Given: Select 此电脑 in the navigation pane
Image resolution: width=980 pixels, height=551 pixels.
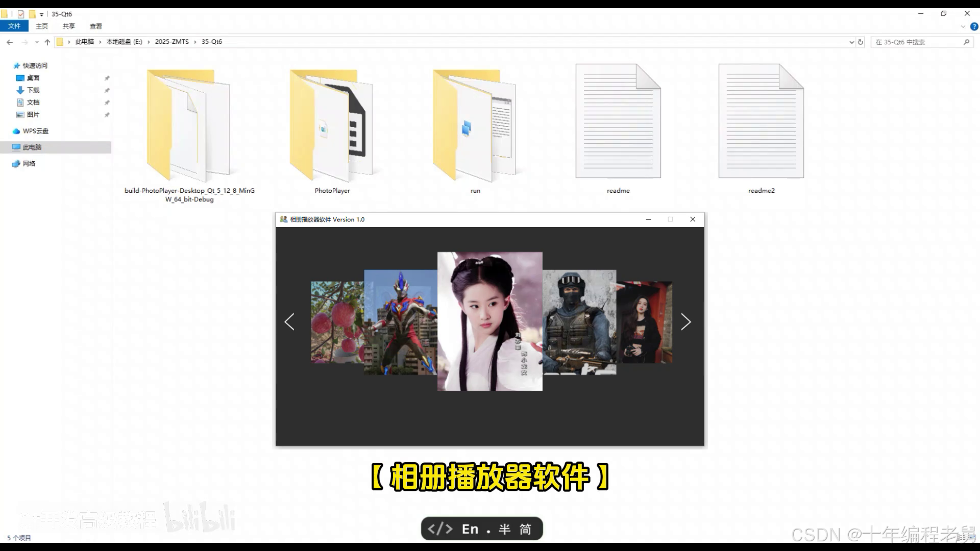Looking at the screenshot, I should pos(32,147).
